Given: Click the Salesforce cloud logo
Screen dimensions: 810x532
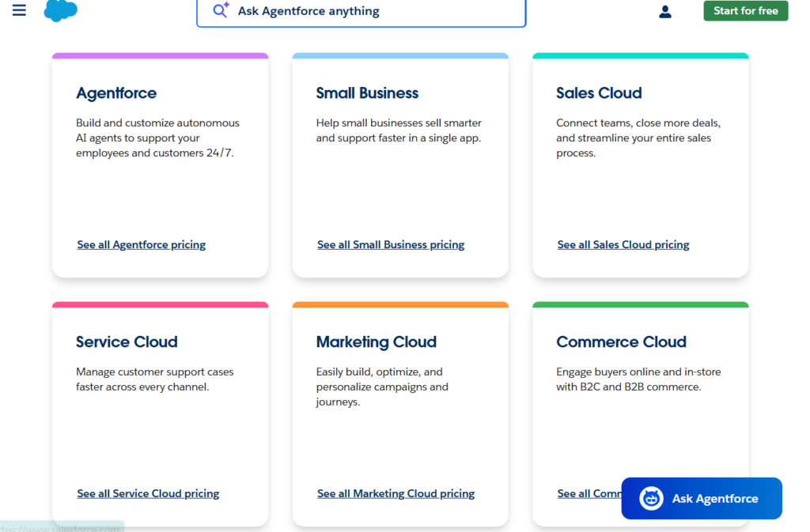Looking at the screenshot, I should 61,12.
